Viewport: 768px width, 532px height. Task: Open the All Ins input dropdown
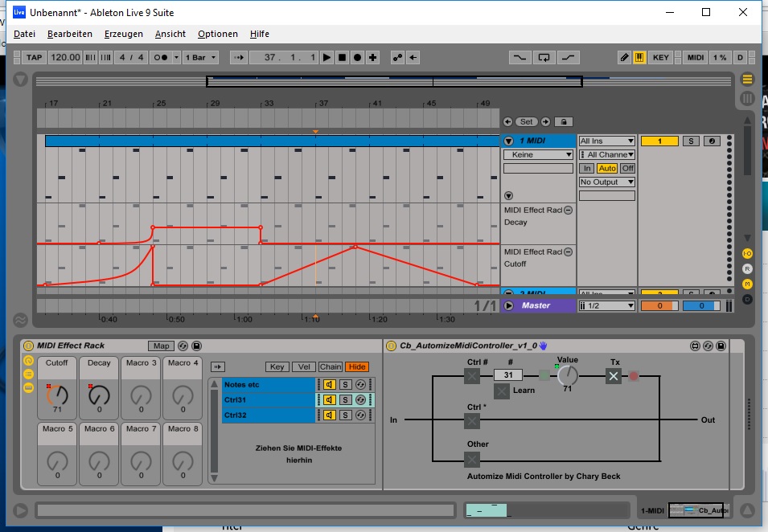(x=607, y=141)
